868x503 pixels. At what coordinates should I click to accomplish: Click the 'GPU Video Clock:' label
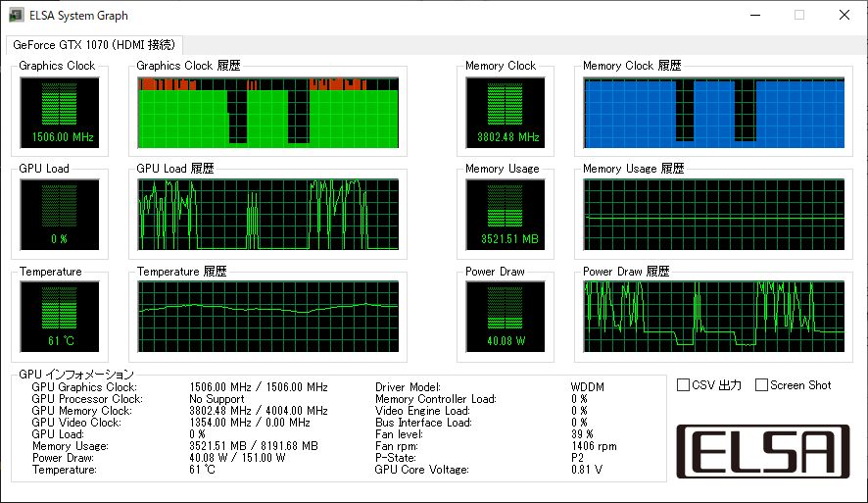pos(76,423)
